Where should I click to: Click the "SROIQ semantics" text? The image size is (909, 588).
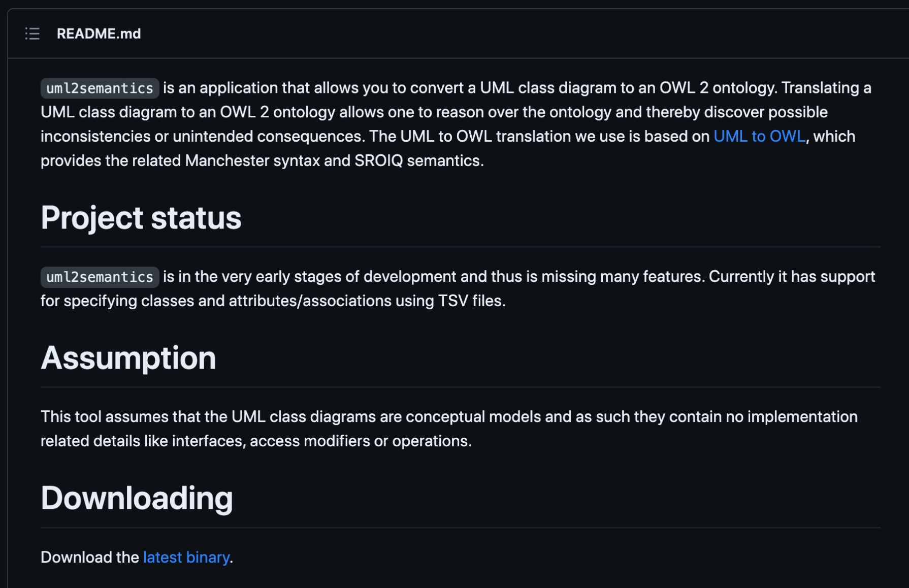[x=418, y=160]
